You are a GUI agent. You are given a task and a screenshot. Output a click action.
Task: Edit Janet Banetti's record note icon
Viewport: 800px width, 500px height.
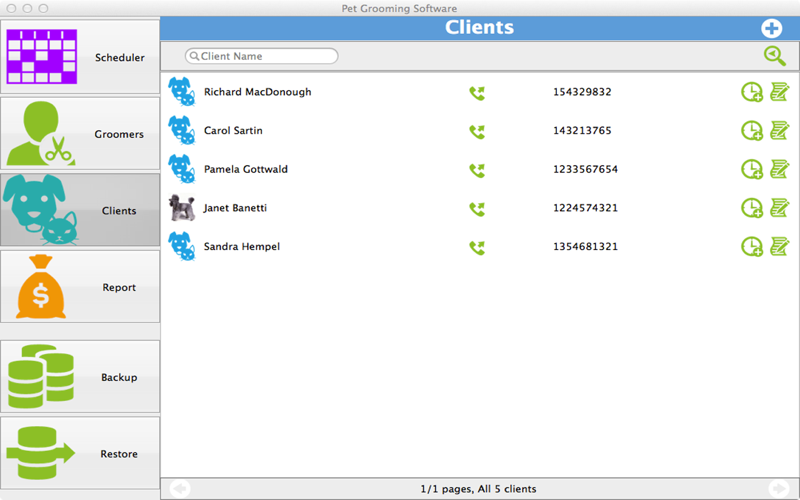[780, 208]
